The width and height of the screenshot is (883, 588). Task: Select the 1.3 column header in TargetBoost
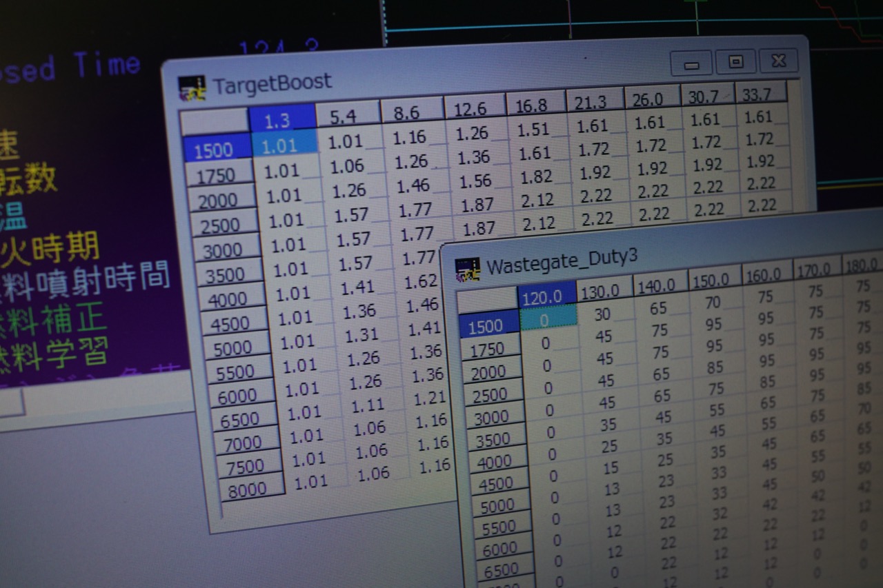point(281,120)
